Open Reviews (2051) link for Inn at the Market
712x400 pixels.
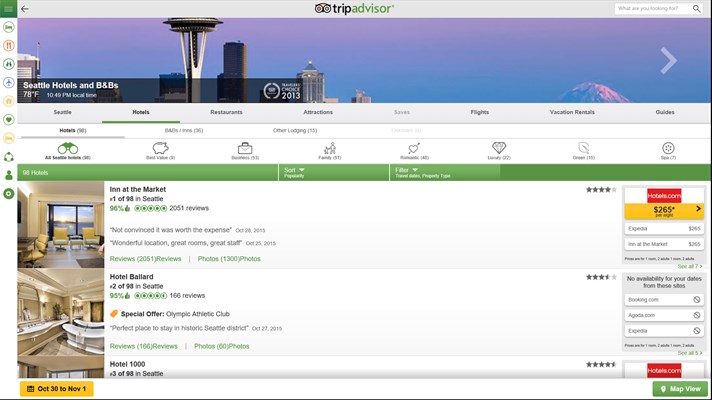(x=145, y=259)
